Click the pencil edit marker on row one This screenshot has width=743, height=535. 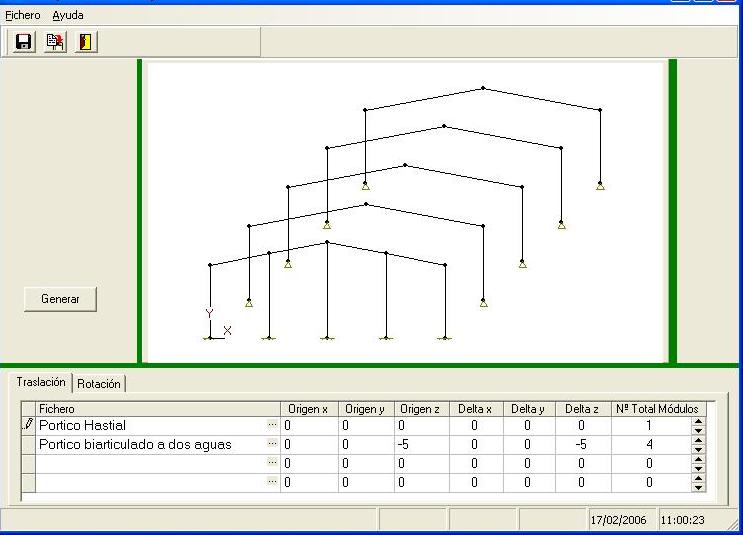[x=28, y=425]
